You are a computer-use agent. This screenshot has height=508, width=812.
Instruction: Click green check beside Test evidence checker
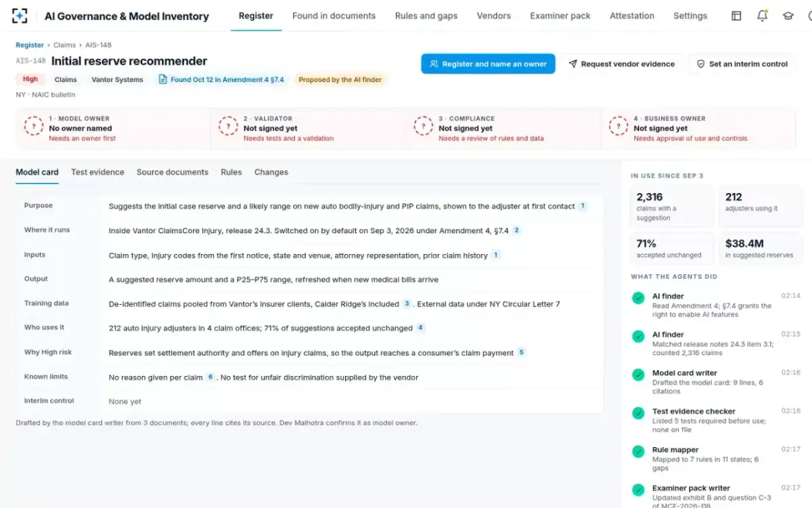(x=638, y=412)
